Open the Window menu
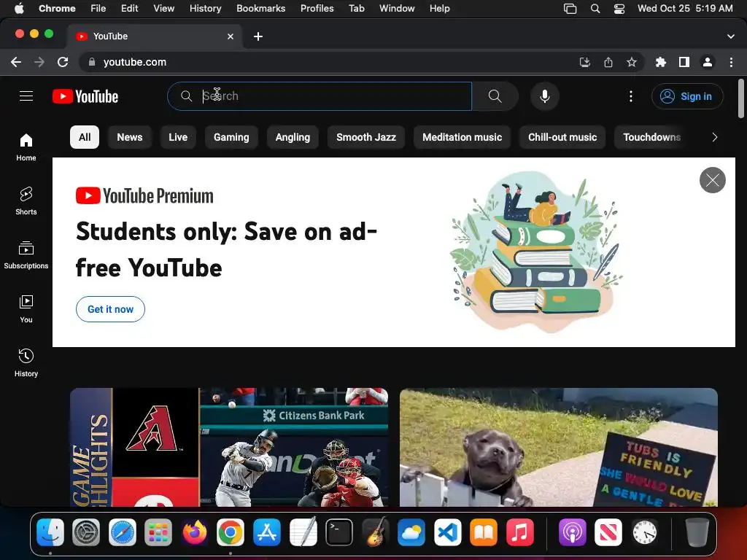The width and height of the screenshot is (747, 560). [x=397, y=9]
